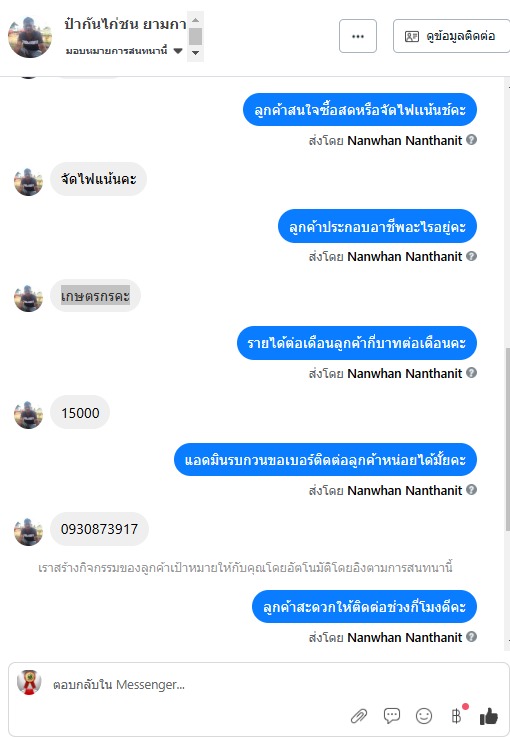Open the three-dots more options button
Viewport: 510px width, 737px height.
[x=358, y=36]
